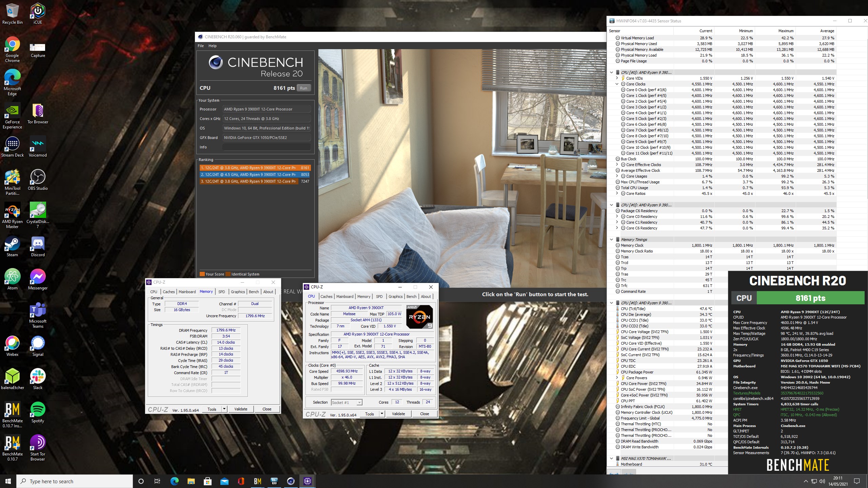Open File menu in Cinebench
The width and height of the screenshot is (868, 488).
[x=201, y=46]
